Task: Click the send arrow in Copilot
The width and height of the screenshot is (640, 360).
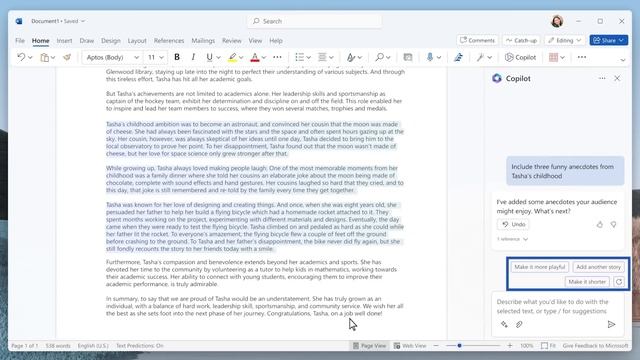Action: pos(611,324)
